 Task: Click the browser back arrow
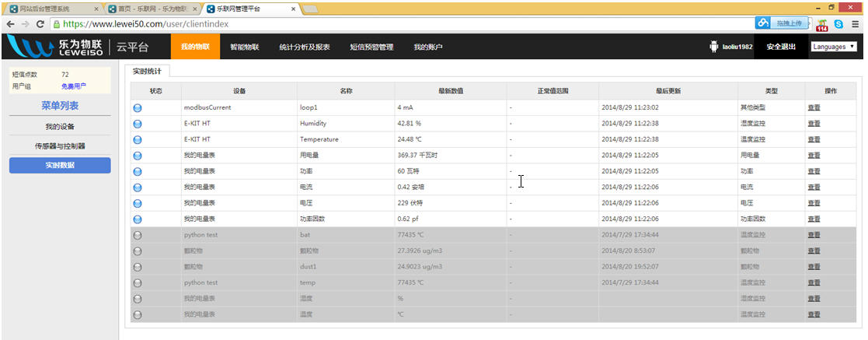coord(9,24)
